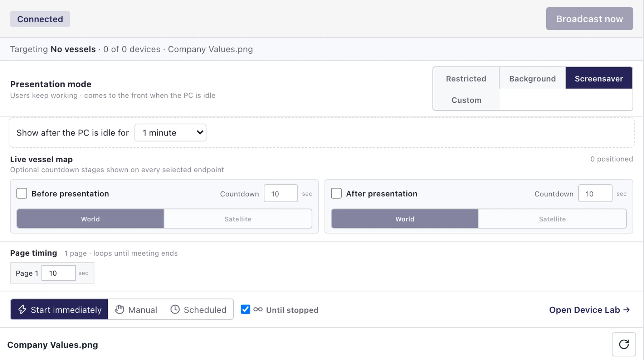This screenshot has height=360, width=644.
Task: Click the clock icon for Scheduled start
Action: click(x=175, y=309)
